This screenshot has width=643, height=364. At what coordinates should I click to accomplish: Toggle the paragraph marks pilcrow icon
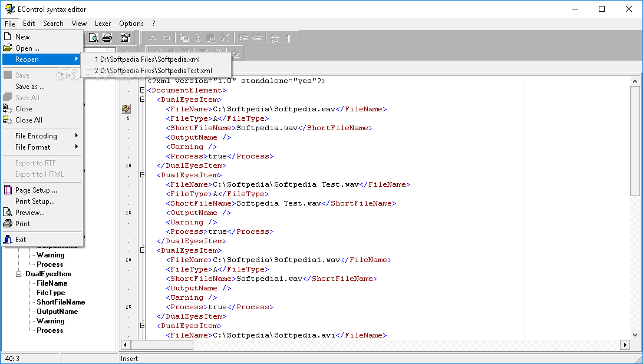point(289,38)
